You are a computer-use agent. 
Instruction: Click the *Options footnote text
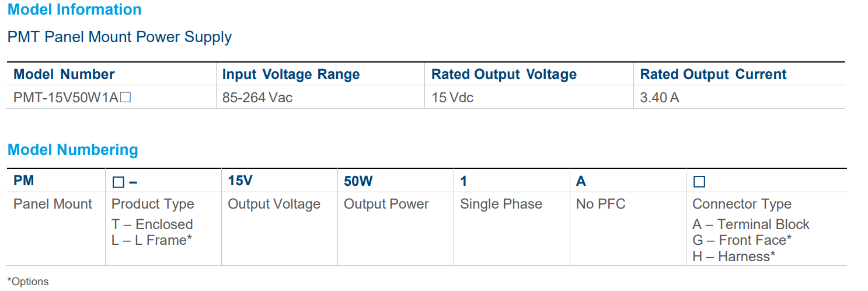click(x=28, y=282)
